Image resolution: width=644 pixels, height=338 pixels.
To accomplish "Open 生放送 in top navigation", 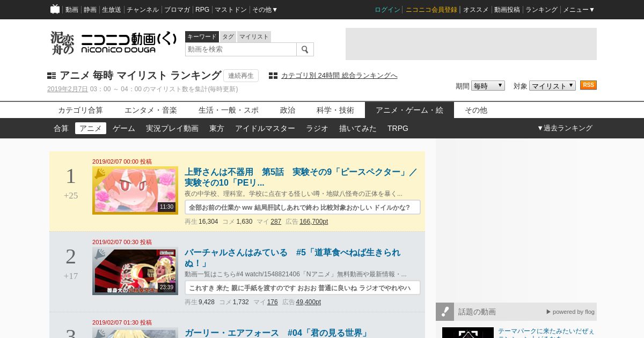I will point(112,10).
